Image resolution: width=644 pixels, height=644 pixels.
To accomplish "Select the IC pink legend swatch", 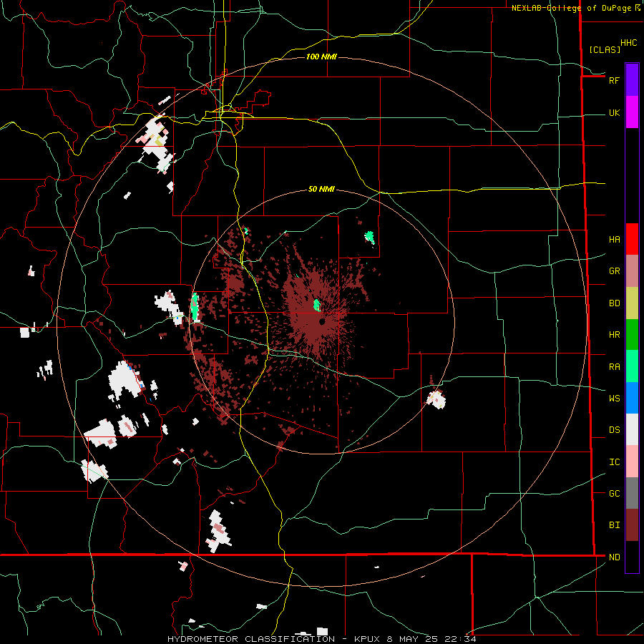I will tap(632, 462).
